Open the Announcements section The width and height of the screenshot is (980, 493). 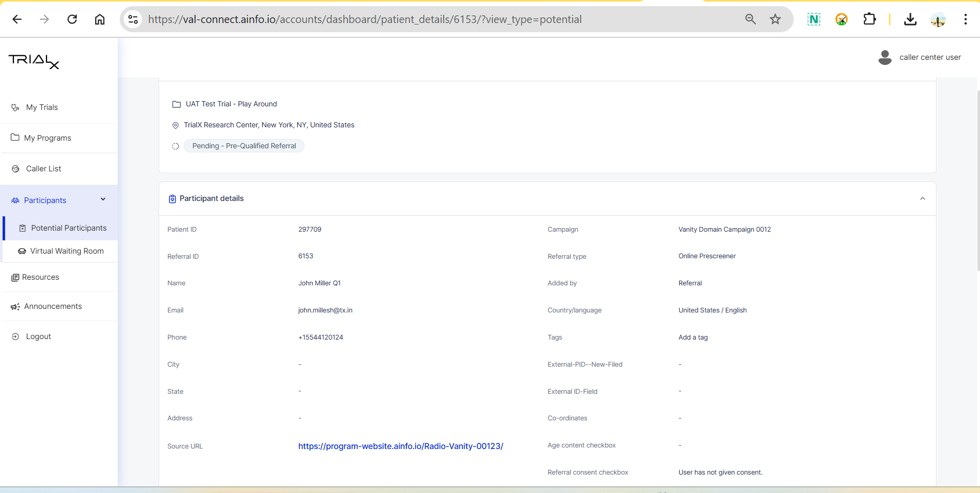pyautogui.click(x=53, y=306)
